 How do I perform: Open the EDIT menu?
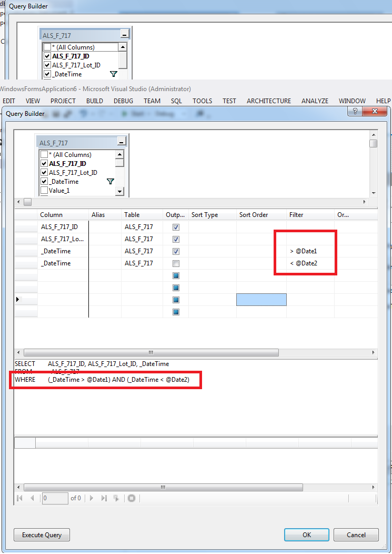pos(9,101)
